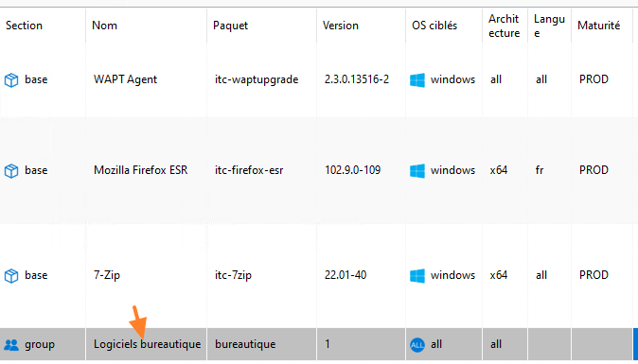Image resolution: width=638 pixels, height=364 pixels.
Task: Click the Architecture column header
Action: [505, 26]
